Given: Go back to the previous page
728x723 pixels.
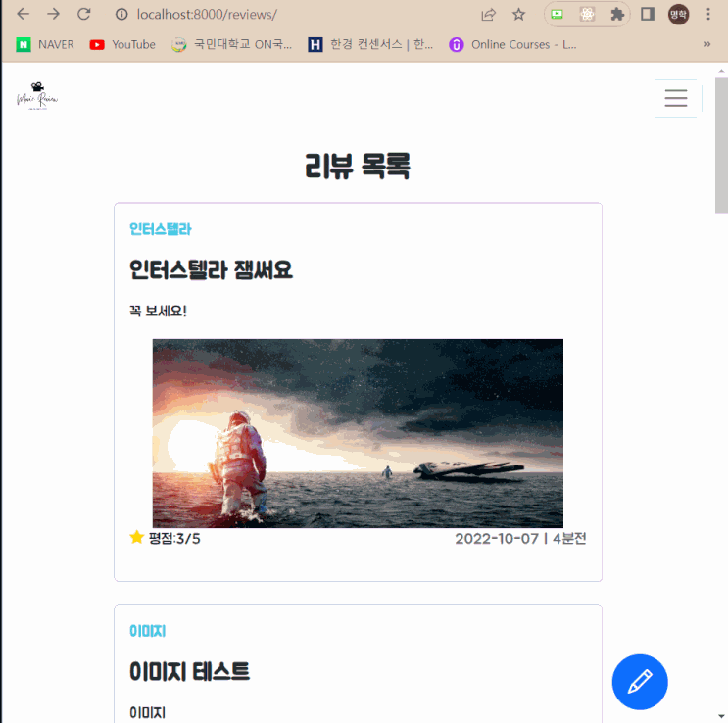Looking at the screenshot, I should tap(23, 14).
